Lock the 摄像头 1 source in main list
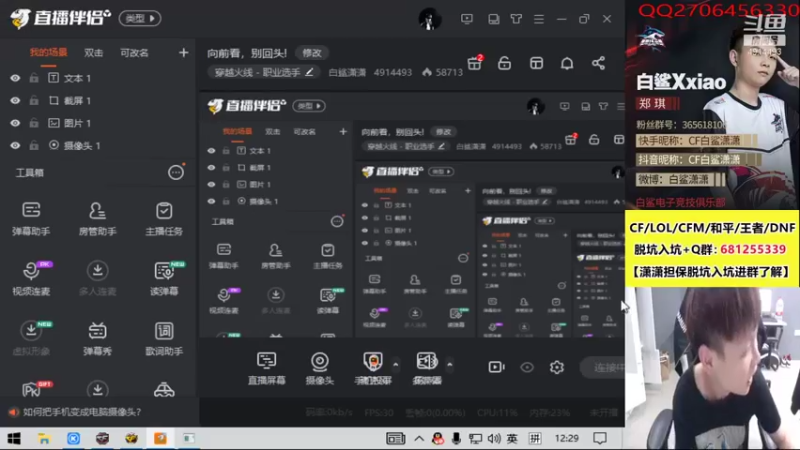800x450 pixels. (34, 145)
